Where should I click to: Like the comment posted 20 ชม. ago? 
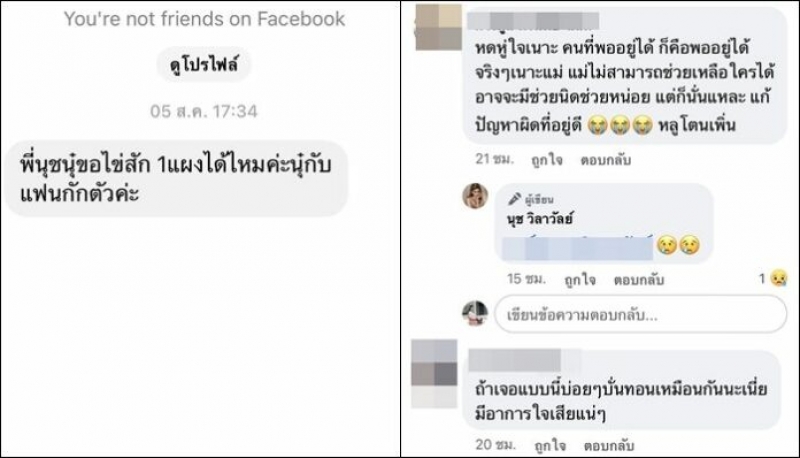coord(550,446)
